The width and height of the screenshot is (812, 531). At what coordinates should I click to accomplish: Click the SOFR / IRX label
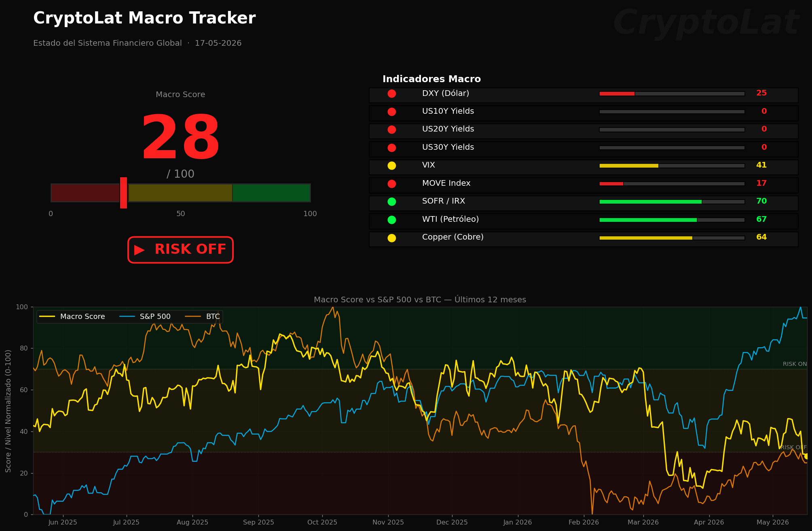(x=444, y=201)
